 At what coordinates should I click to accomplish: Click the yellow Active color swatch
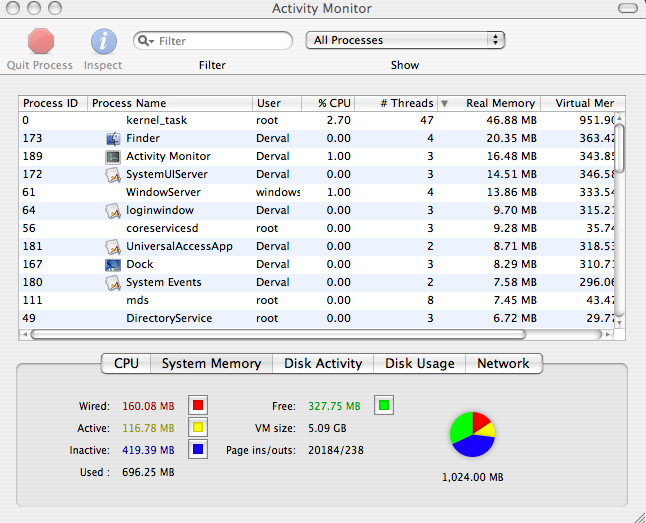(198, 427)
